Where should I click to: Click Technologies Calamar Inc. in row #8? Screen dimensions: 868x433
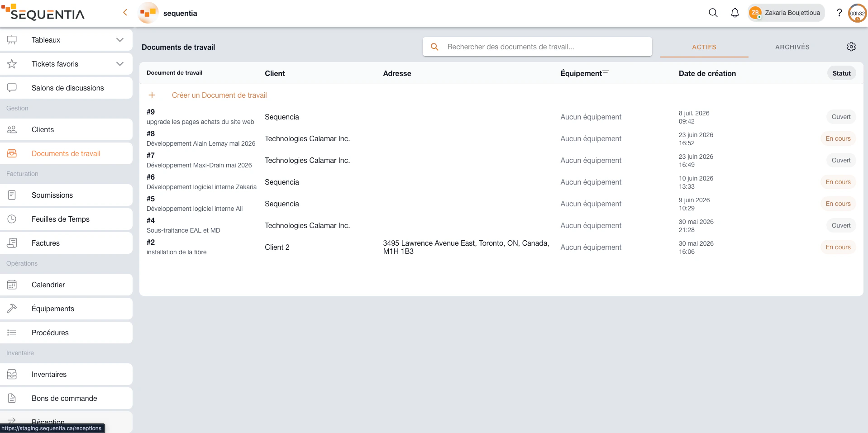pos(307,138)
